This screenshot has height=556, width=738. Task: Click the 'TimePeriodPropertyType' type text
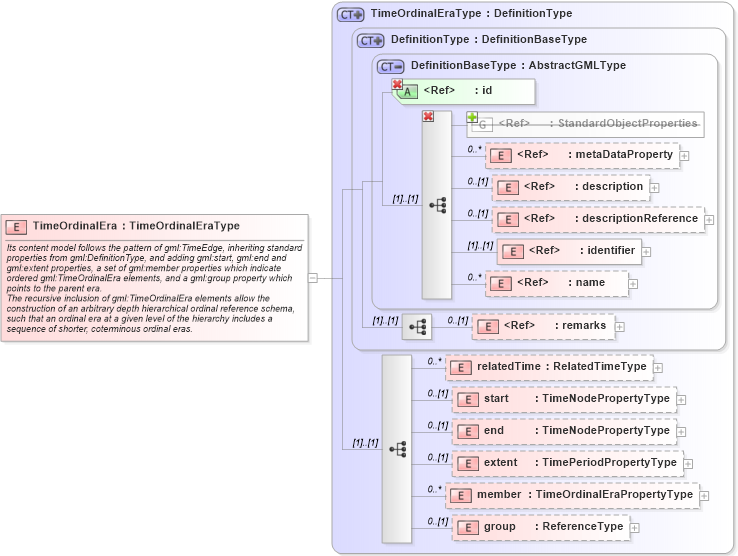coord(609,462)
